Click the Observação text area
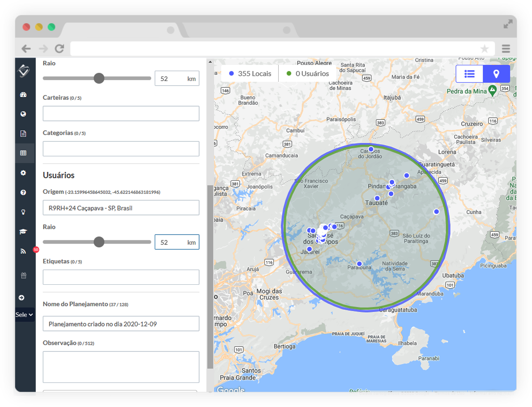The width and height of the screenshot is (532, 407). pyautogui.click(x=121, y=367)
